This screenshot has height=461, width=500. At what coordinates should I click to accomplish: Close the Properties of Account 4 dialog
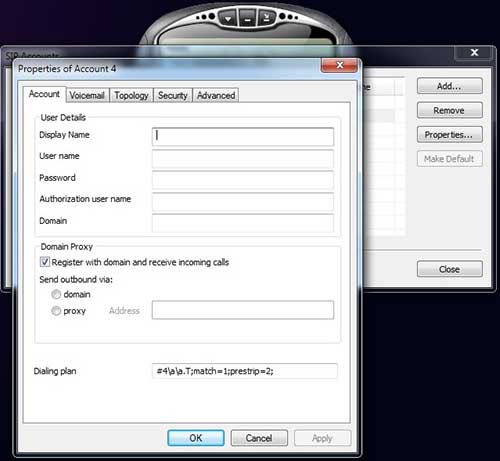[340, 65]
